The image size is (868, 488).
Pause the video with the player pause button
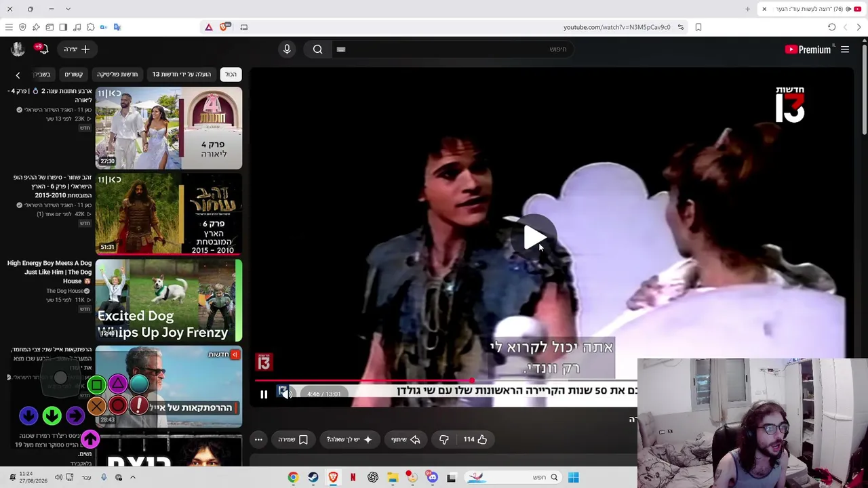point(264,394)
